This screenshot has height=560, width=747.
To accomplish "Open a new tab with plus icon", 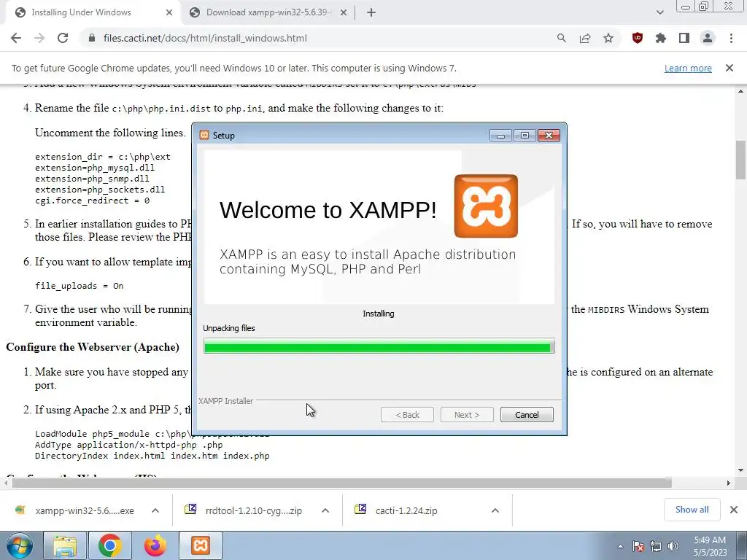I will (371, 13).
